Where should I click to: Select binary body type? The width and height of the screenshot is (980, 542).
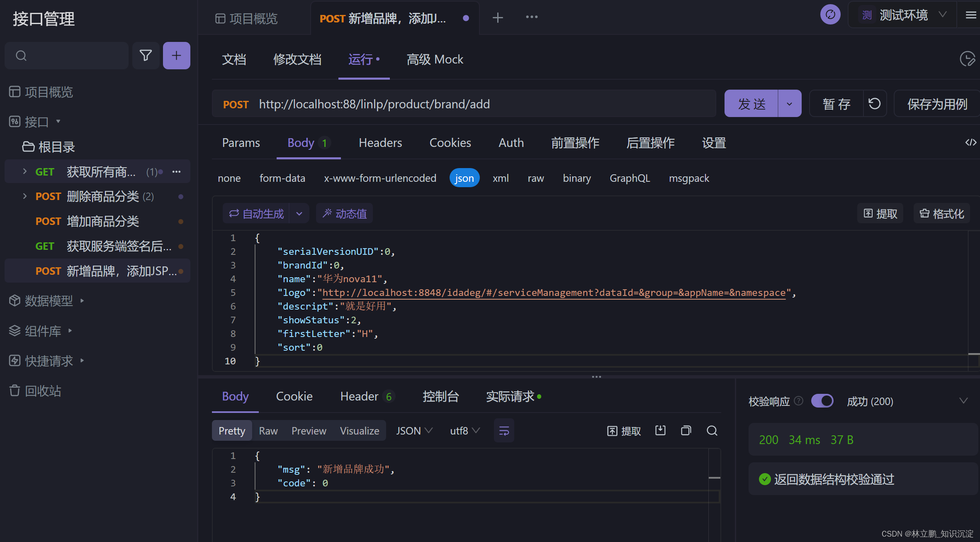576,178
